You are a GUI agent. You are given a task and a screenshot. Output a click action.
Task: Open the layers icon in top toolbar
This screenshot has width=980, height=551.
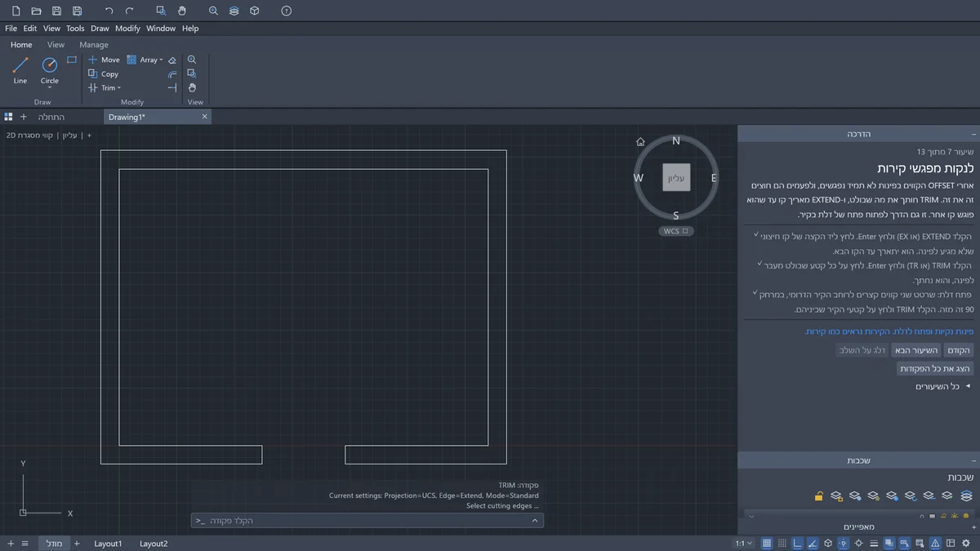click(x=234, y=11)
